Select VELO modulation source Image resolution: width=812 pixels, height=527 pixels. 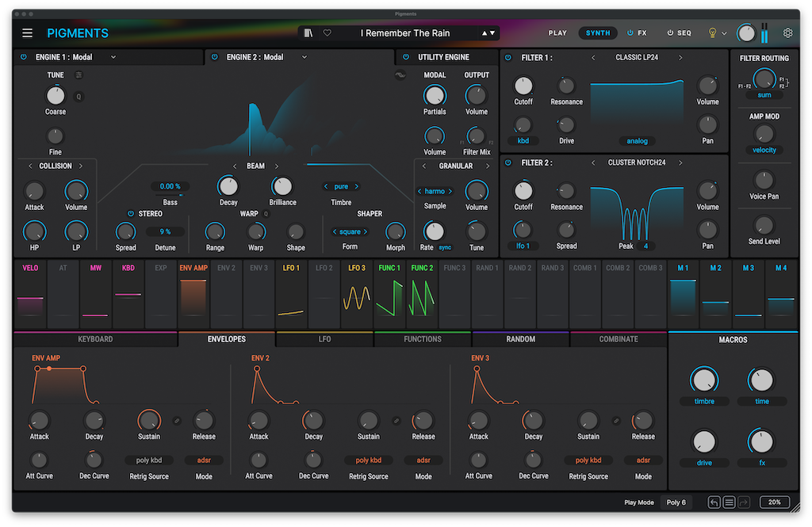coord(30,294)
